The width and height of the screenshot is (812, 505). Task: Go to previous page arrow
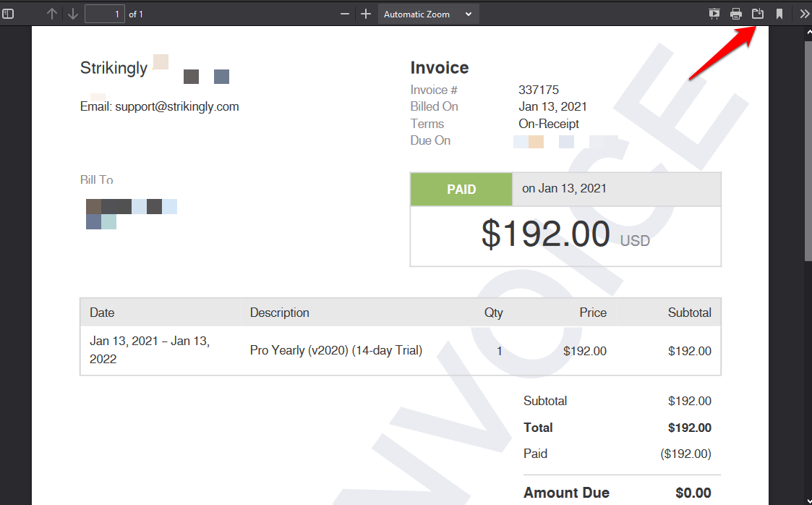point(52,14)
